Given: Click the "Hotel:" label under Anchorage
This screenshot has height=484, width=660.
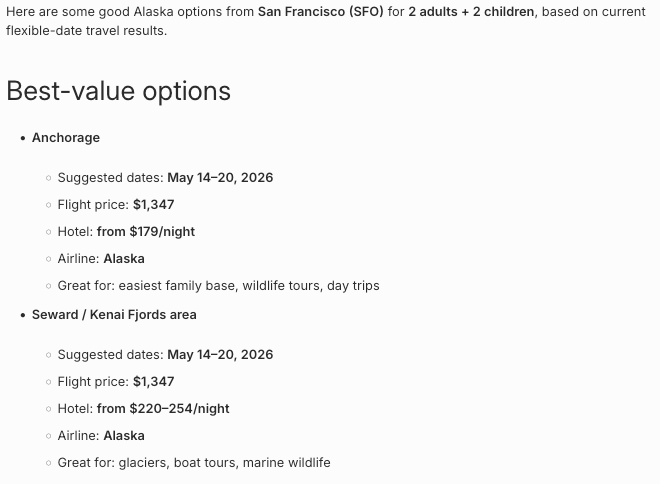Looking at the screenshot, I should pos(75,232).
